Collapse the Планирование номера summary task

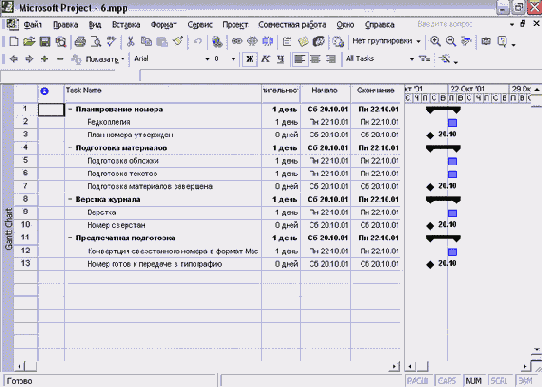70,109
